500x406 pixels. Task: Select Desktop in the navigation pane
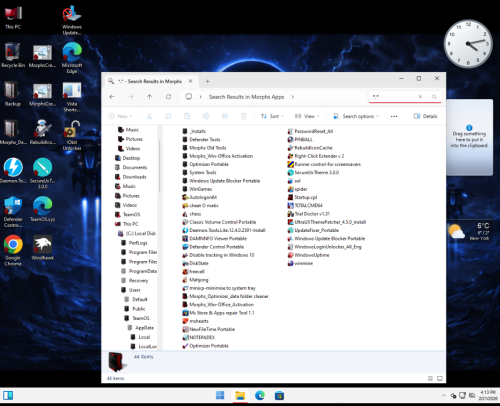click(128, 158)
